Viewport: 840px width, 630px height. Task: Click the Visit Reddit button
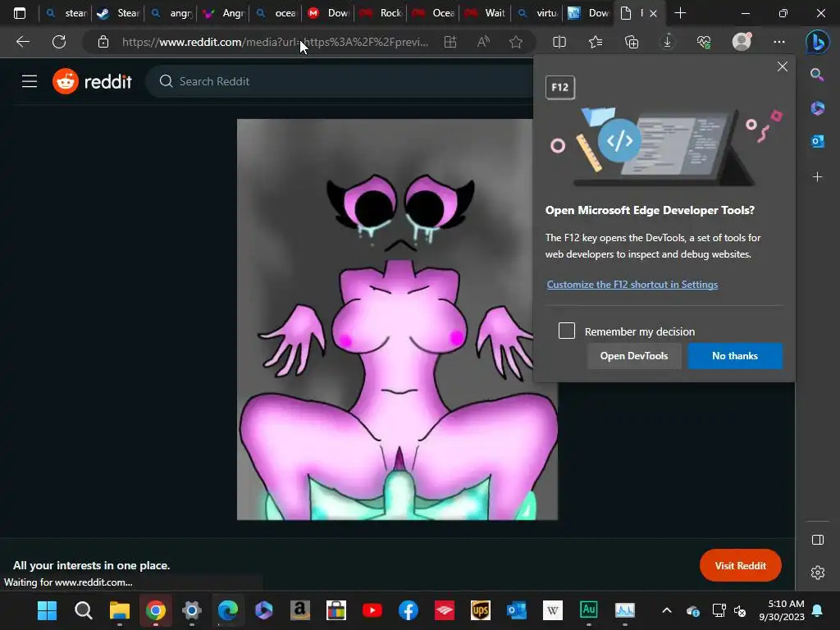741,565
